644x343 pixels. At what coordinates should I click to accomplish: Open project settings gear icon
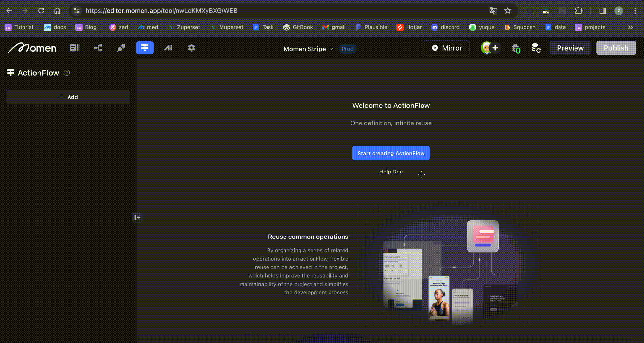point(192,48)
